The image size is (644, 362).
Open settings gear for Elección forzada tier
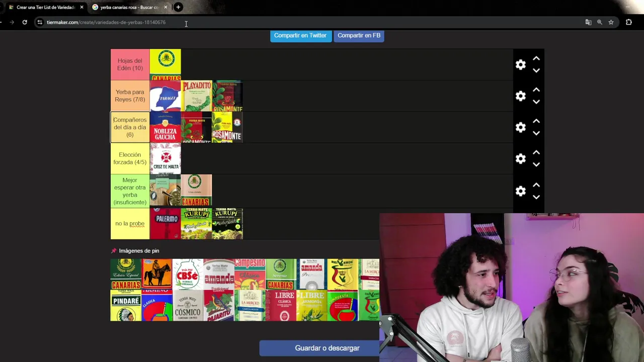pyautogui.click(x=521, y=159)
